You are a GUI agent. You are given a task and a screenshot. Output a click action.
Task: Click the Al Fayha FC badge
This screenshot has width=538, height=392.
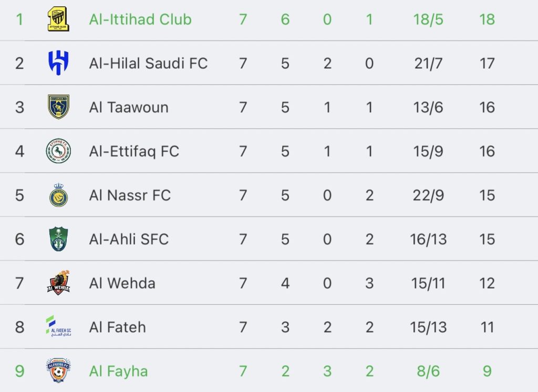58,371
